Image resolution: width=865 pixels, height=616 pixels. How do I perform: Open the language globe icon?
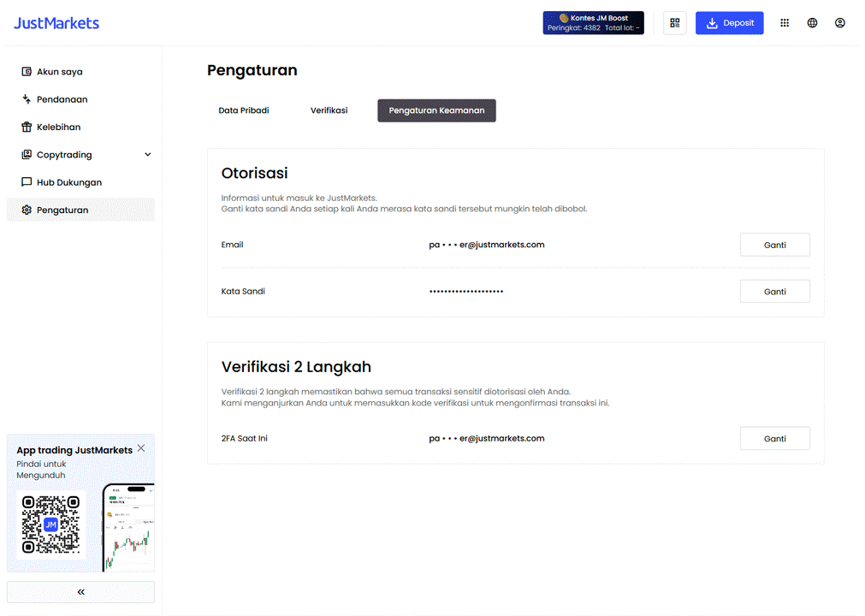coord(812,22)
